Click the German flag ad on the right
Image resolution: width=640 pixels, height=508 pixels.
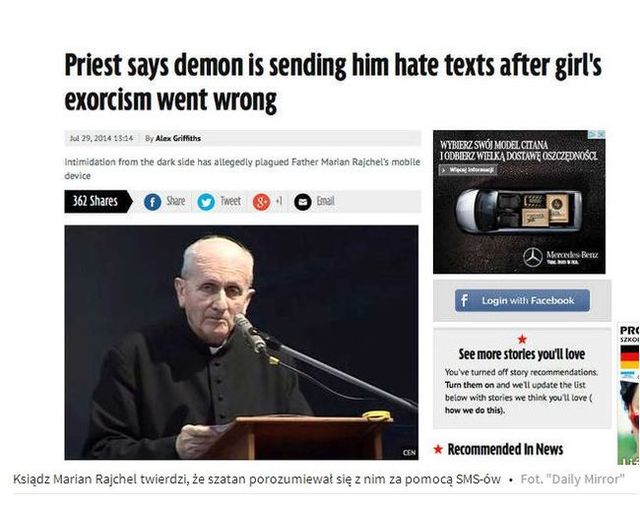pos(629,358)
